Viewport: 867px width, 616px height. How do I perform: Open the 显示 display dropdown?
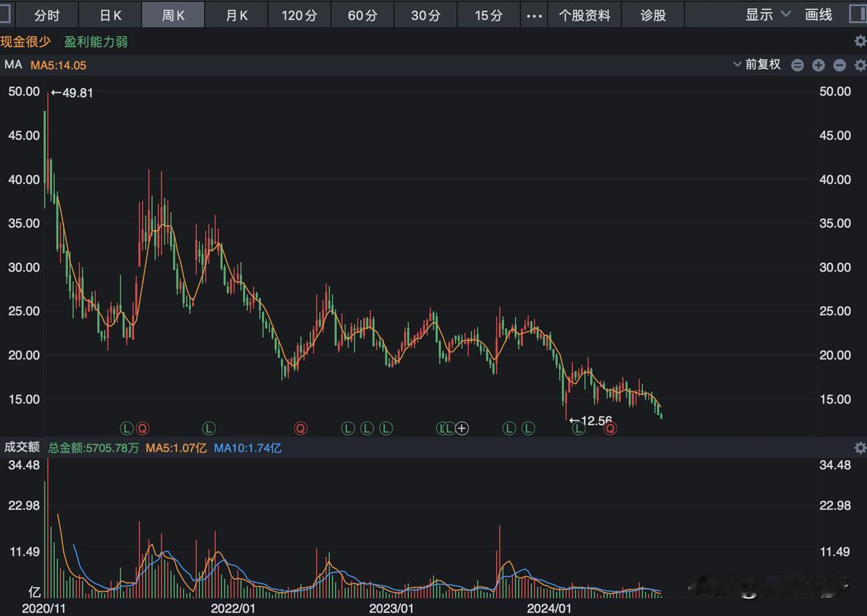pos(767,15)
